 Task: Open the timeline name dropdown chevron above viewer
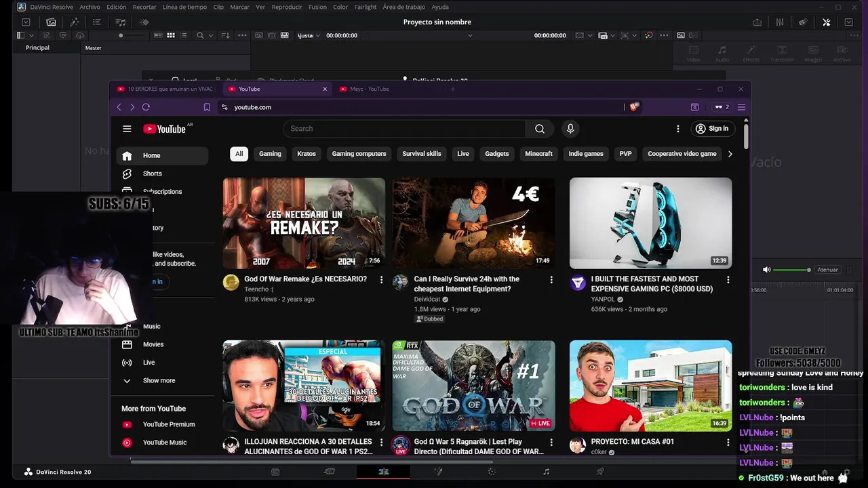coord(470,35)
